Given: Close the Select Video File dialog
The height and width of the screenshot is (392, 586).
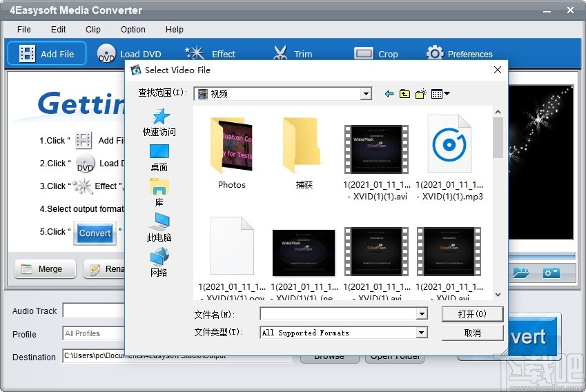Looking at the screenshot, I should point(498,70).
